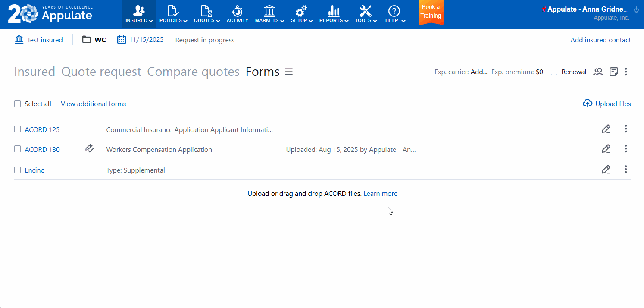644x308 pixels.
Task: Expand the Markets dropdown arrow
Action: point(282,21)
